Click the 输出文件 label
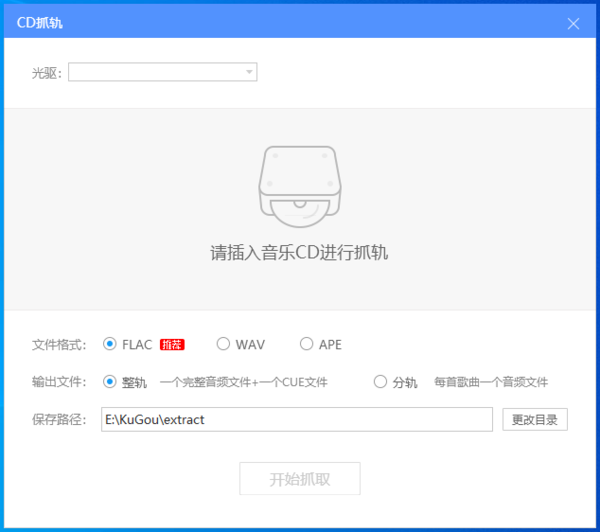Screen dimensions: 600x532 [x=59, y=382]
